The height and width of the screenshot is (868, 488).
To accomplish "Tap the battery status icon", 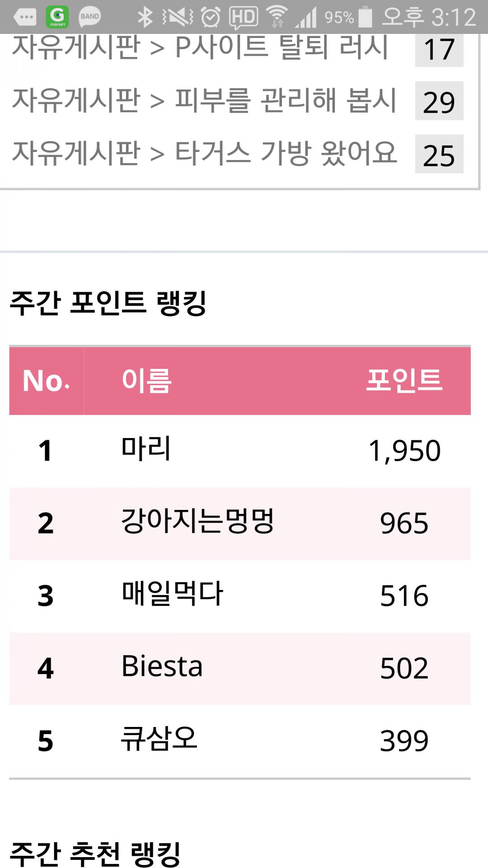I will coord(365,17).
